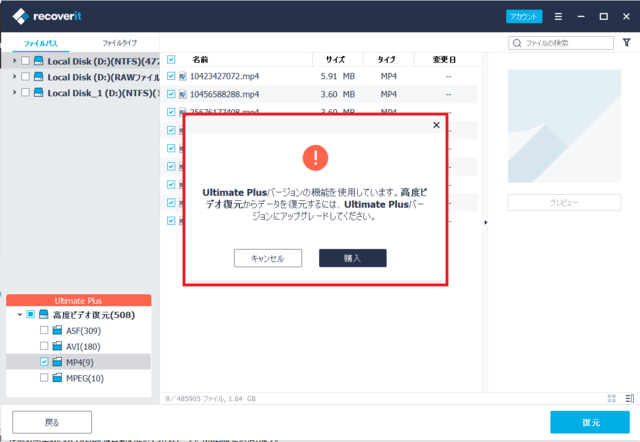This screenshot has height=442, width=640.
Task: Click the search magnifier icon
Action: tap(517, 43)
